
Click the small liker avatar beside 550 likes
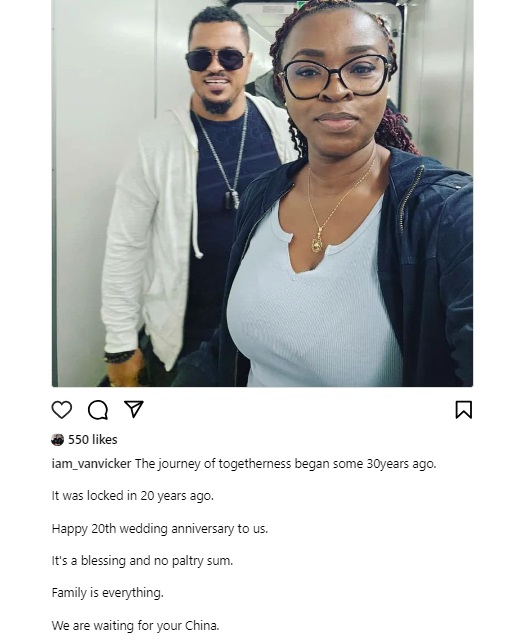coord(58,440)
